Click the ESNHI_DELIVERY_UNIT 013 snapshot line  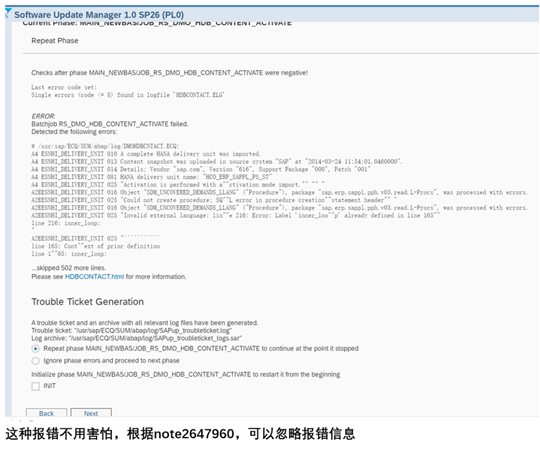pos(217,161)
